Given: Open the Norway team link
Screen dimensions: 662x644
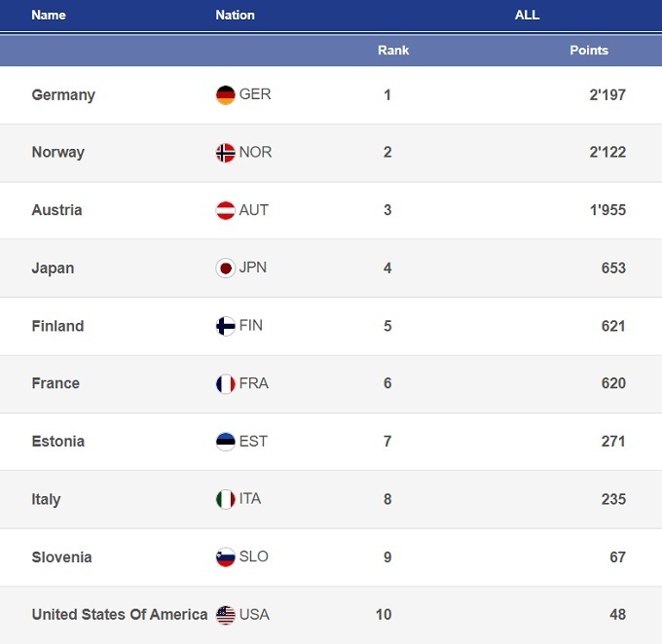Looking at the screenshot, I should [58, 153].
